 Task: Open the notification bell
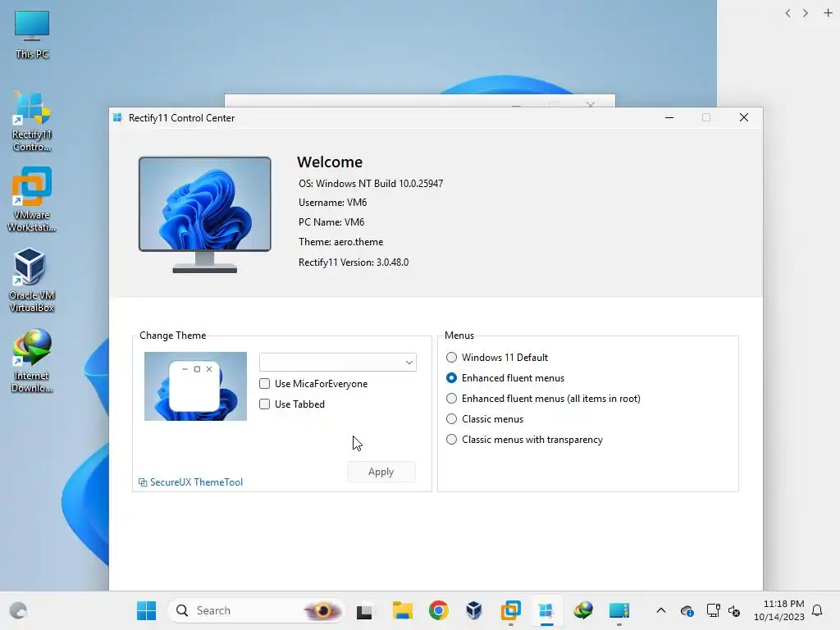tap(817, 610)
